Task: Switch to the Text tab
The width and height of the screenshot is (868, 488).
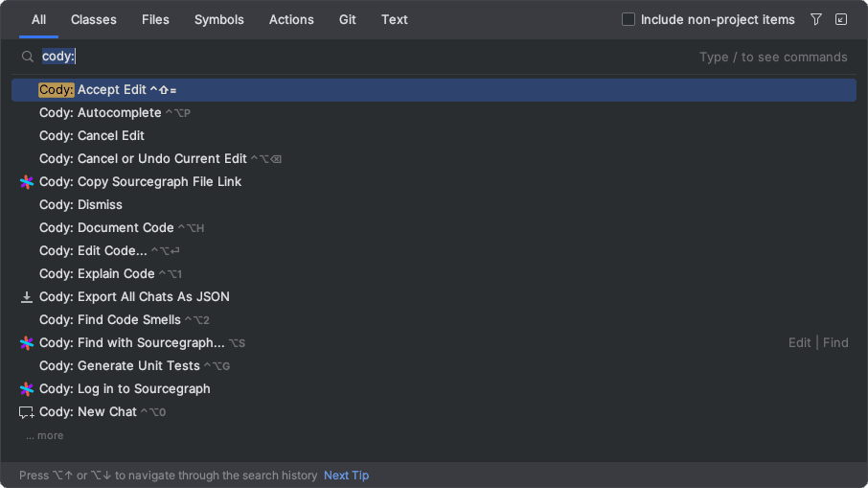Action: coord(395,20)
